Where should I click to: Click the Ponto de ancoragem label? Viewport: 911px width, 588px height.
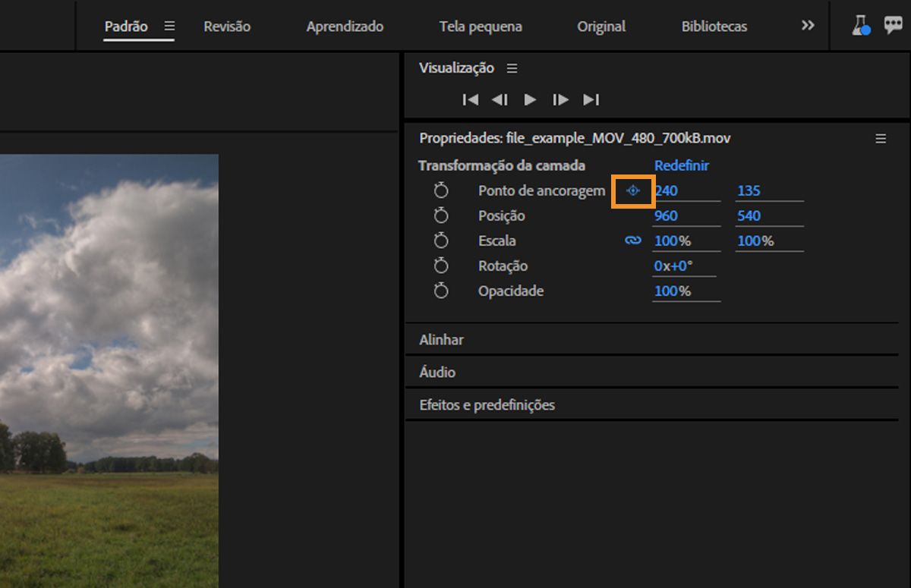point(542,191)
